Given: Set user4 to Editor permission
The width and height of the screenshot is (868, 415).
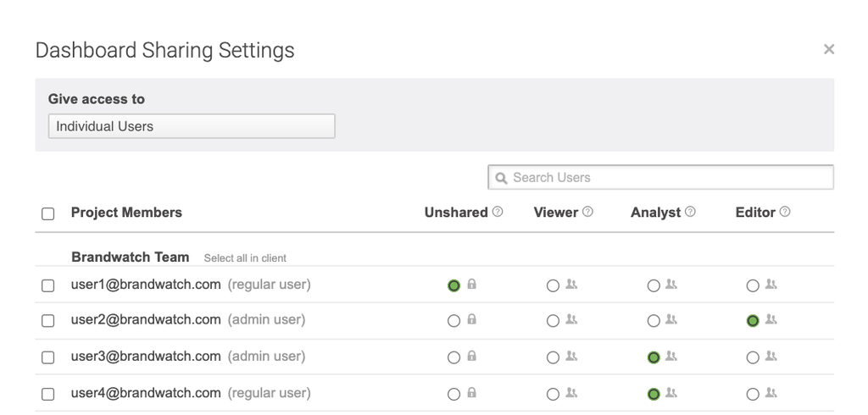Looking at the screenshot, I should pos(753,394).
